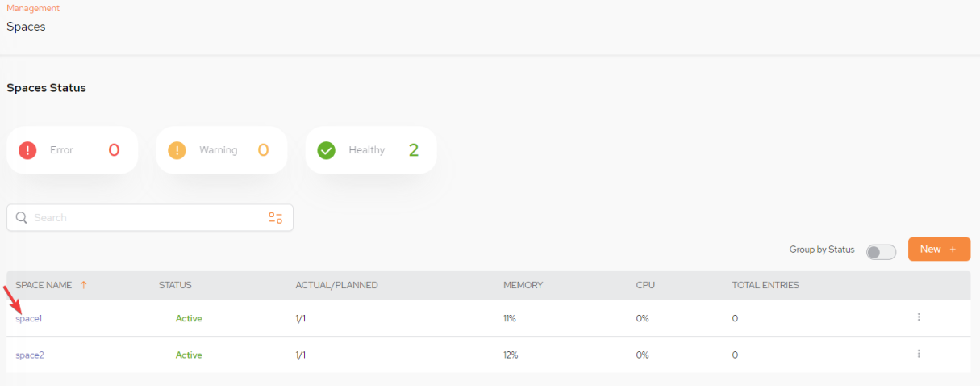The height and width of the screenshot is (386, 980).
Task: Open search filter options icon
Action: click(x=275, y=218)
